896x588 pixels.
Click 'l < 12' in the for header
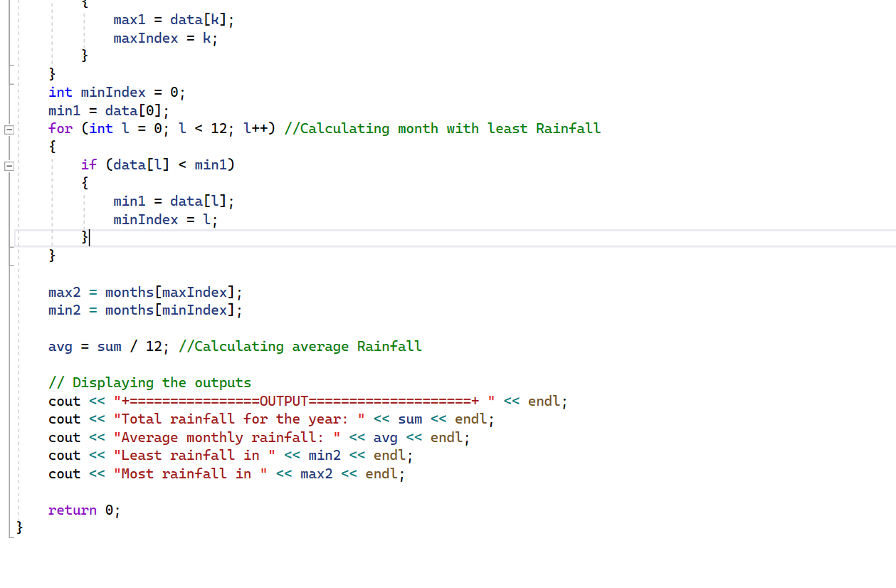click(202, 129)
